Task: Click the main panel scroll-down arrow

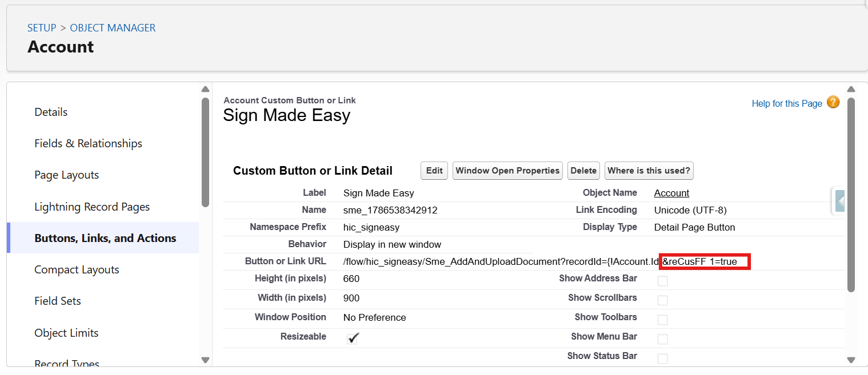Action: click(x=851, y=360)
